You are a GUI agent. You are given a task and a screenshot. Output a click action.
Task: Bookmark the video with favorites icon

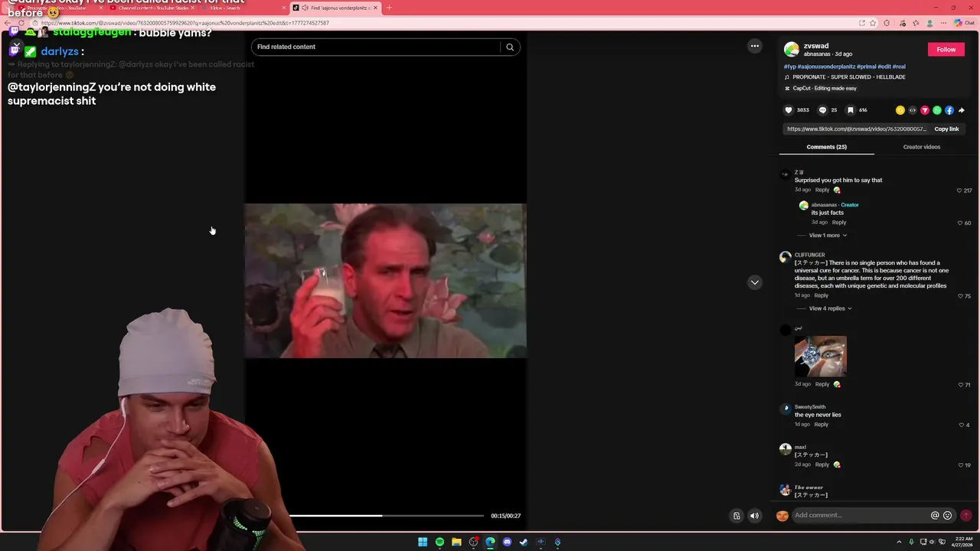click(x=851, y=110)
